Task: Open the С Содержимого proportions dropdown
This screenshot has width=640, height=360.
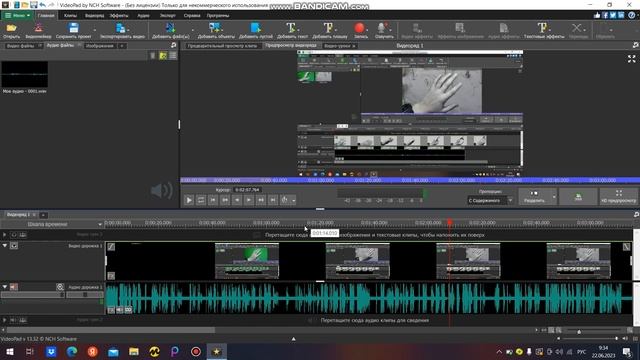Action: (x=489, y=200)
